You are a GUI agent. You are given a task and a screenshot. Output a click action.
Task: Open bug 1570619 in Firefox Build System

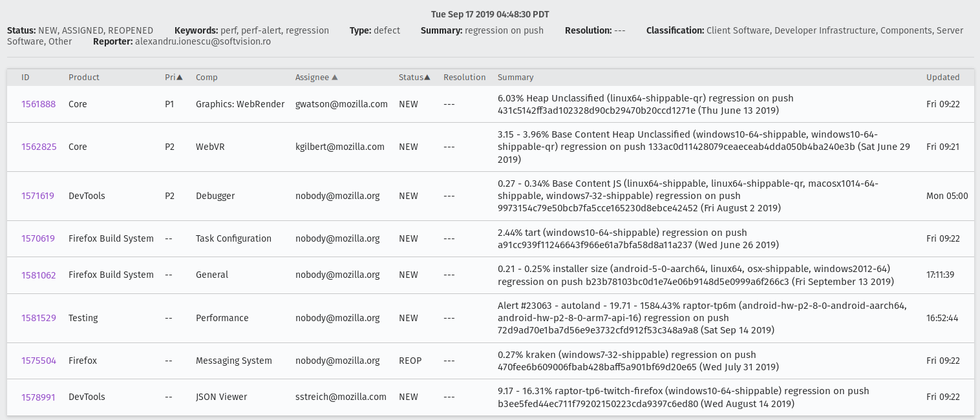coord(38,238)
